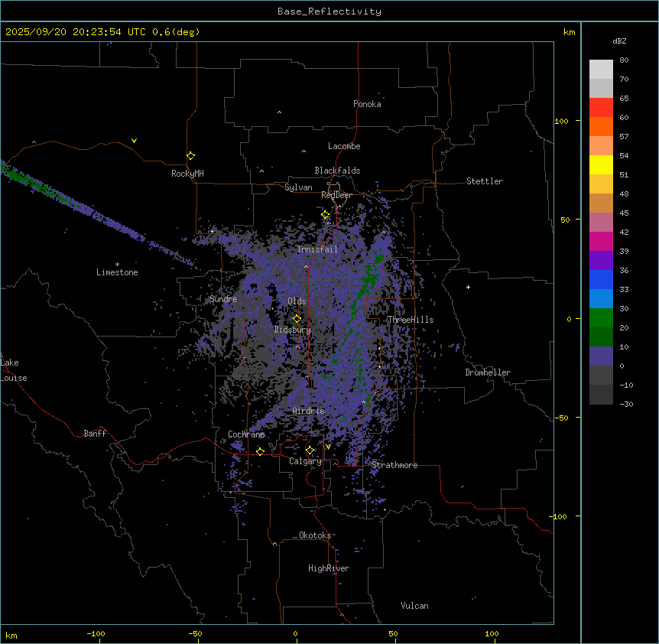This screenshot has width=659, height=644.
Task: Click the yellow diamond between Olds and Didsbury
Action: (297, 318)
